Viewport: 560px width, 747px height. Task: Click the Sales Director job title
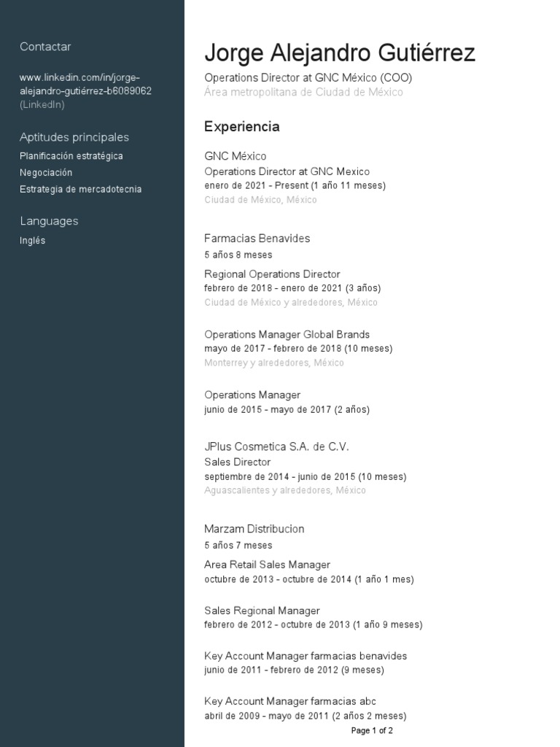[x=237, y=462]
